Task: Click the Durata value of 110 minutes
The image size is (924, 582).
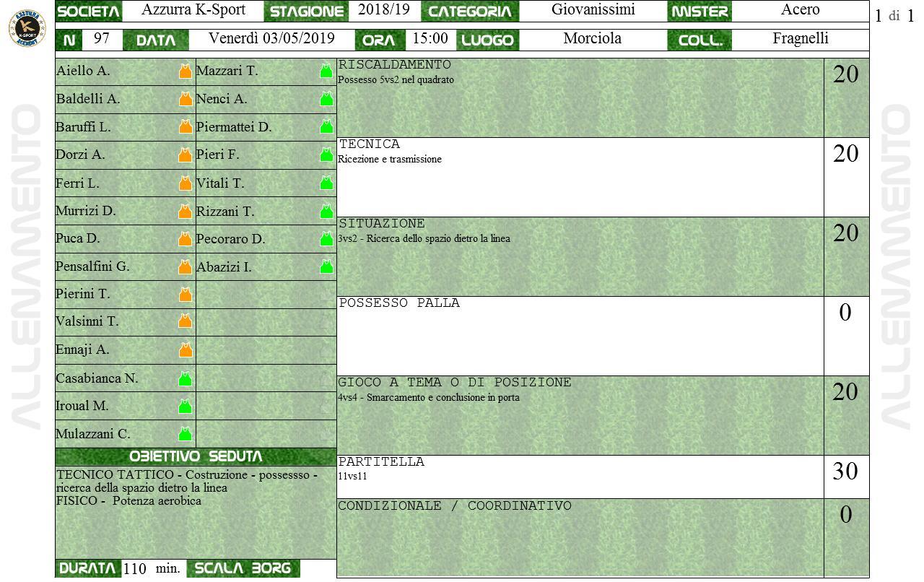Action: tap(135, 569)
